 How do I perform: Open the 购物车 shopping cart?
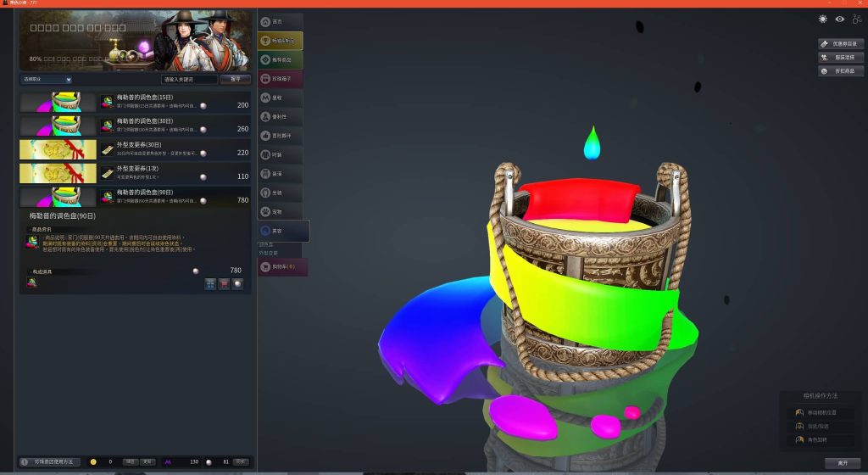click(282, 267)
